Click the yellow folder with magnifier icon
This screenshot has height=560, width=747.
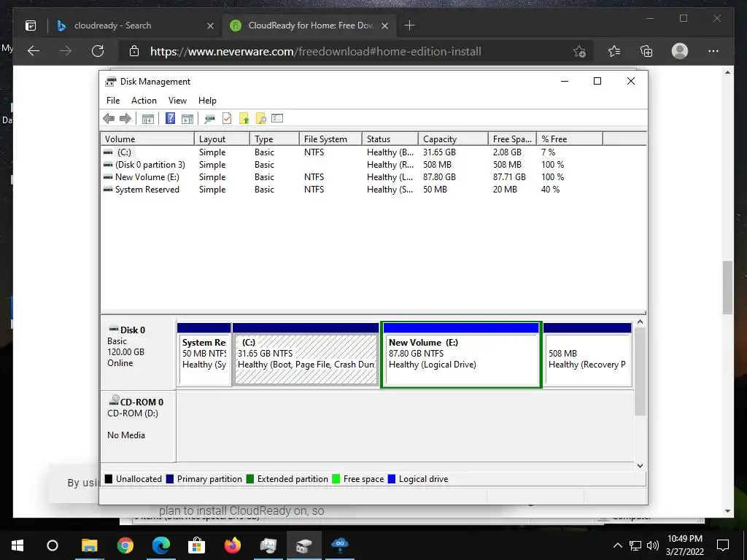260,119
